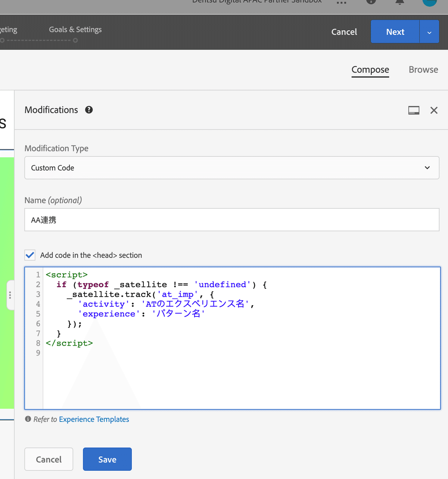
Task: Click line number 6 in the gutter
Action: pyautogui.click(x=38, y=324)
